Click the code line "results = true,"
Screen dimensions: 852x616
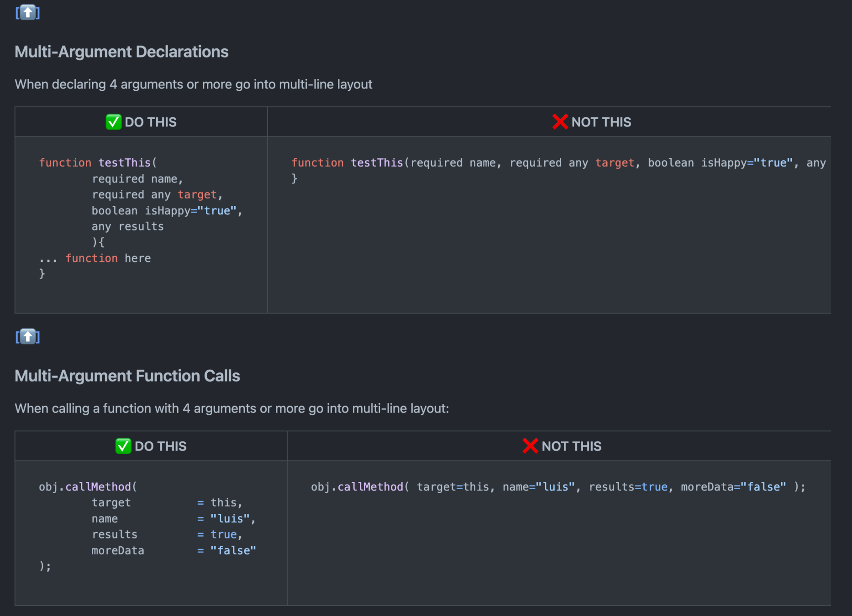point(167,534)
